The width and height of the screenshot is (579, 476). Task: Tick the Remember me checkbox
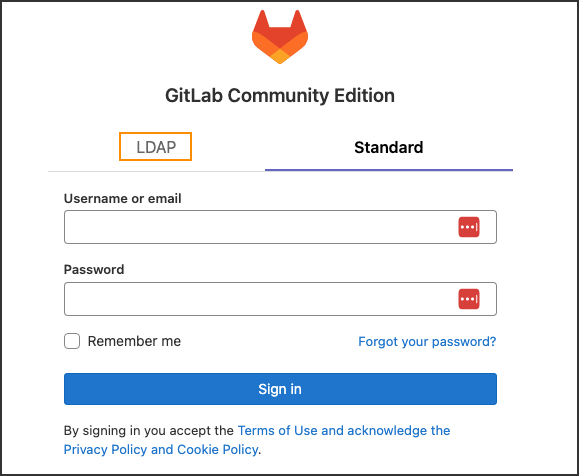72,341
